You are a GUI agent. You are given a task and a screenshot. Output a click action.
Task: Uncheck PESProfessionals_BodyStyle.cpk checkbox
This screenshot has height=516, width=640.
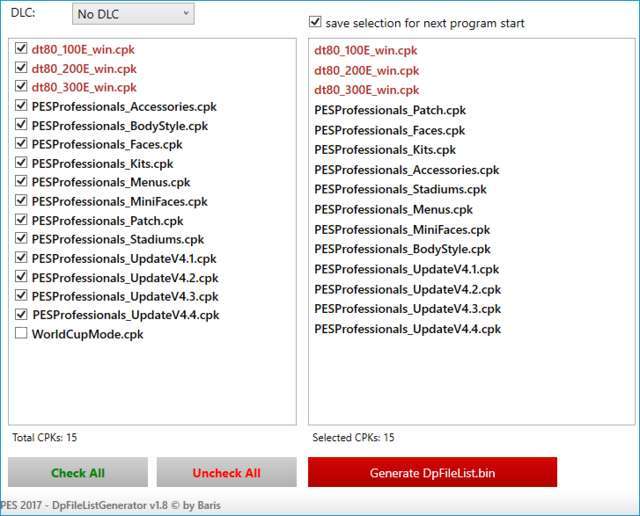point(21,124)
